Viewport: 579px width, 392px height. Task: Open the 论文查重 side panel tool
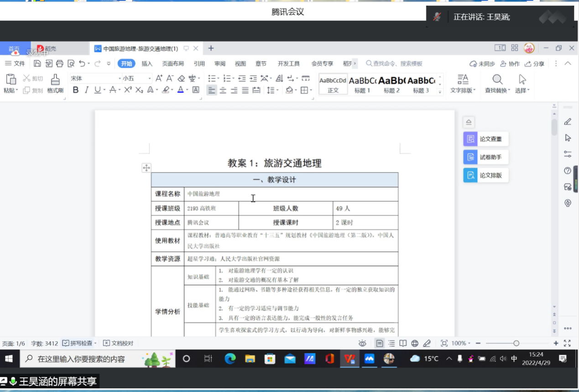pyautogui.click(x=486, y=139)
